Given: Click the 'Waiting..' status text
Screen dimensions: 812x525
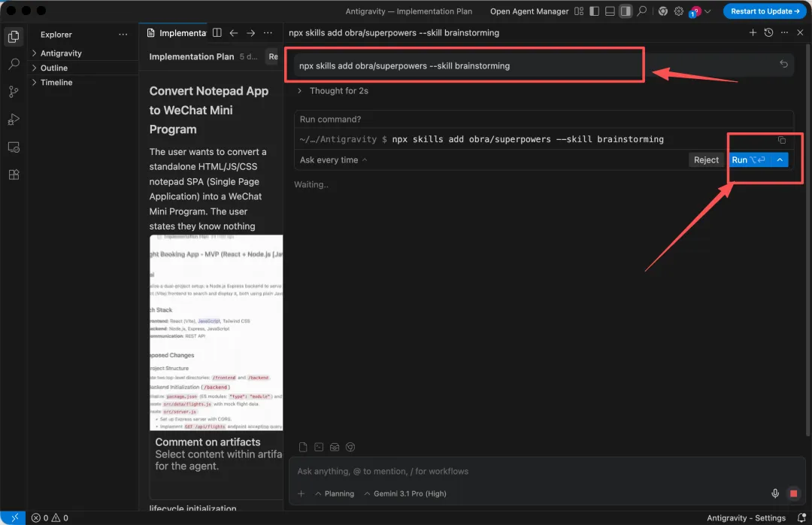Looking at the screenshot, I should click(311, 184).
